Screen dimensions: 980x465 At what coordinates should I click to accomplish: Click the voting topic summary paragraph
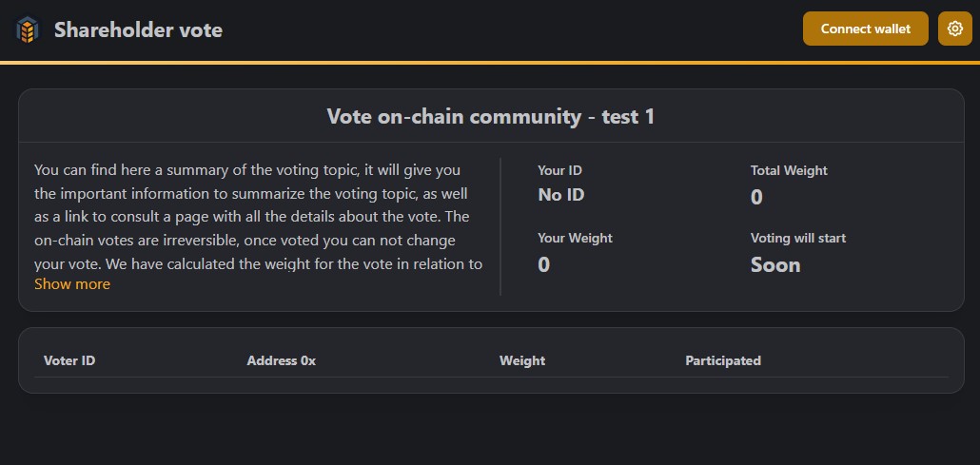coord(259,217)
